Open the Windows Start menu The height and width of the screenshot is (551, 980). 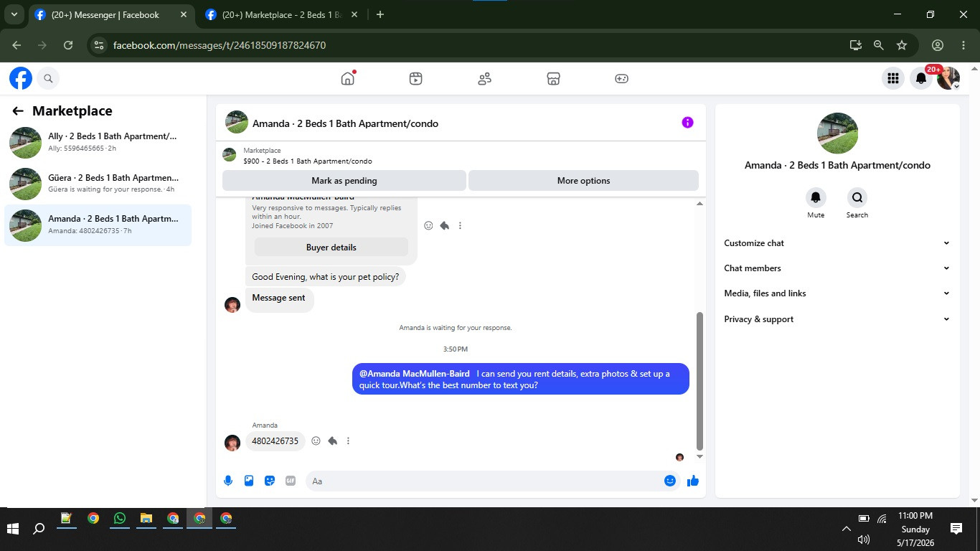click(13, 529)
